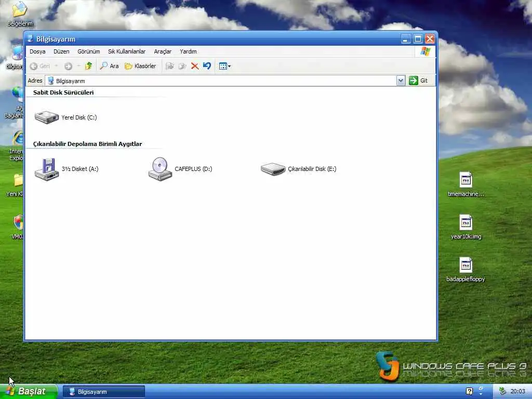Select the Yerel Disk (C:) drive
Viewport: 532px width, 399px height.
point(66,117)
